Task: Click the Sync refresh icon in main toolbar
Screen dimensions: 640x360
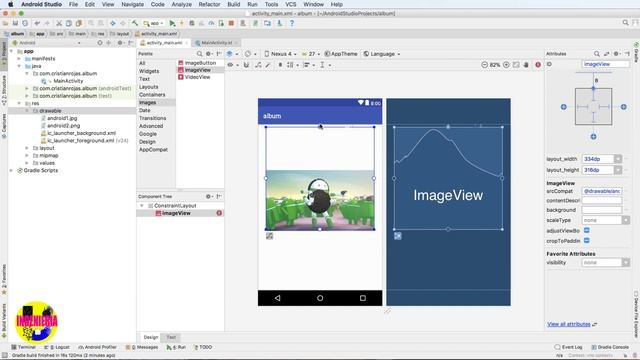Action: coord(25,23)
